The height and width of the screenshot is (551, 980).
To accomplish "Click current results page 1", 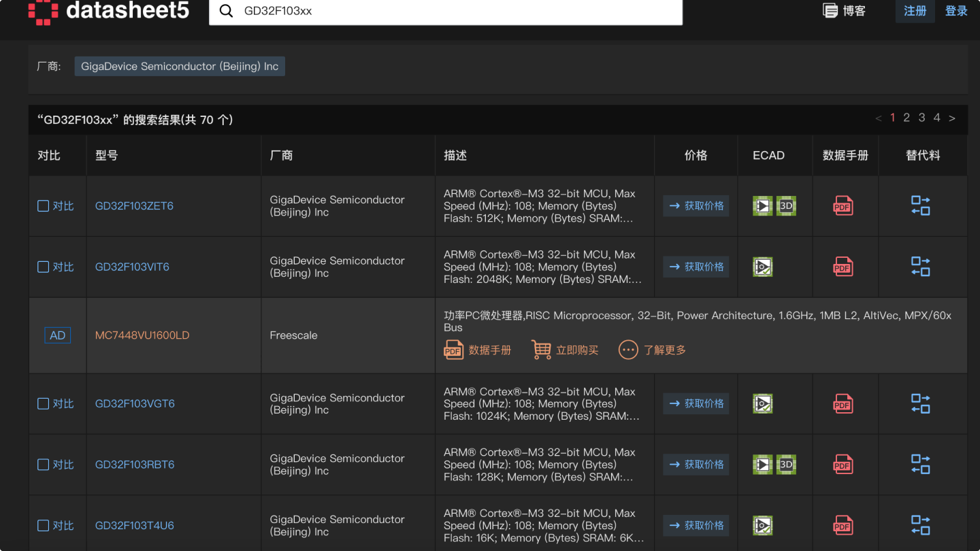I will tap(892, 118).
